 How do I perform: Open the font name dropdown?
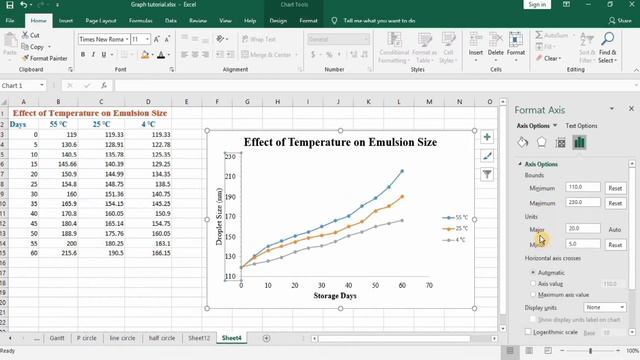coord(127,39)
